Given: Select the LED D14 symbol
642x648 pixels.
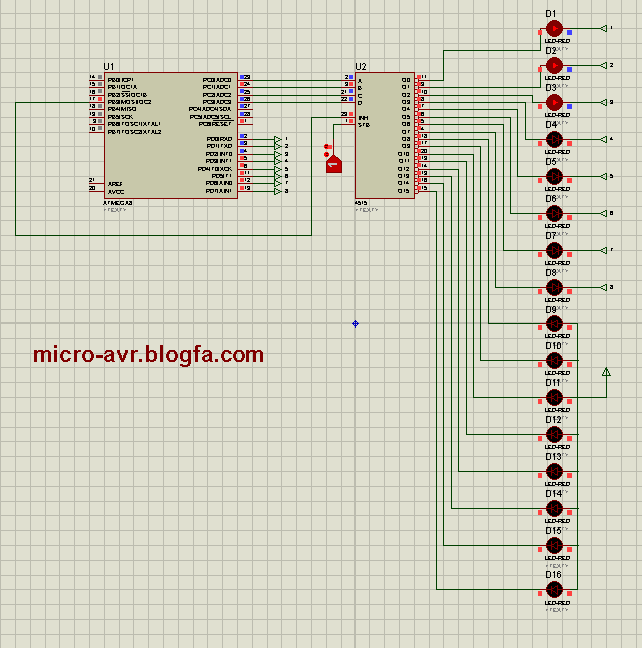Looking at the screenshot, I should [555, 510].
